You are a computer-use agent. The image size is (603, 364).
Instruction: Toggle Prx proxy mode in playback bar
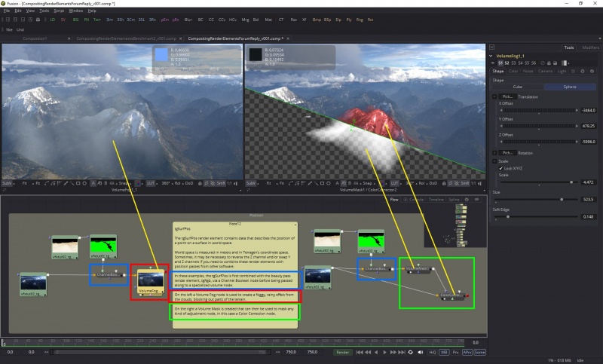[x=456, y=352]
